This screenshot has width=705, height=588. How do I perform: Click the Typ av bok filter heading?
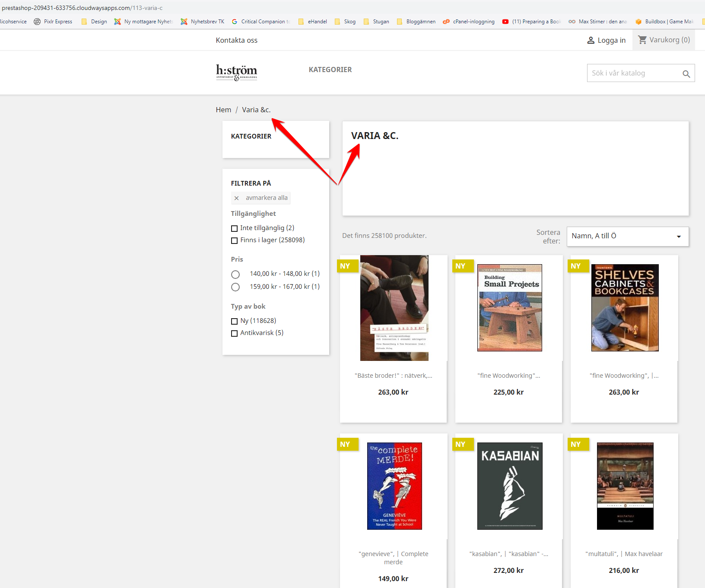point(248,307)
